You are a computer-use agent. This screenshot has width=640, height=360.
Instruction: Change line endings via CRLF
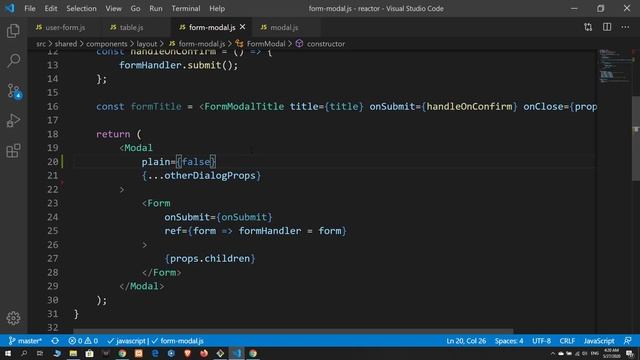pyautogui.click(x=567, y=341)
